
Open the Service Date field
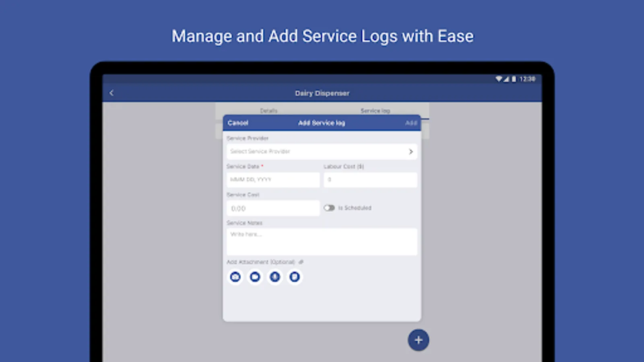tap(272, 180)
